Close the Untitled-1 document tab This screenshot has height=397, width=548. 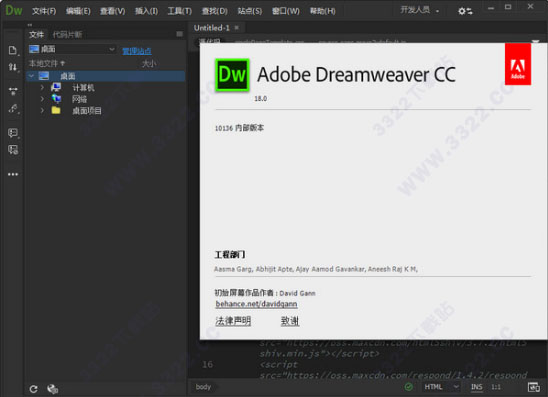tap(237, 27)
